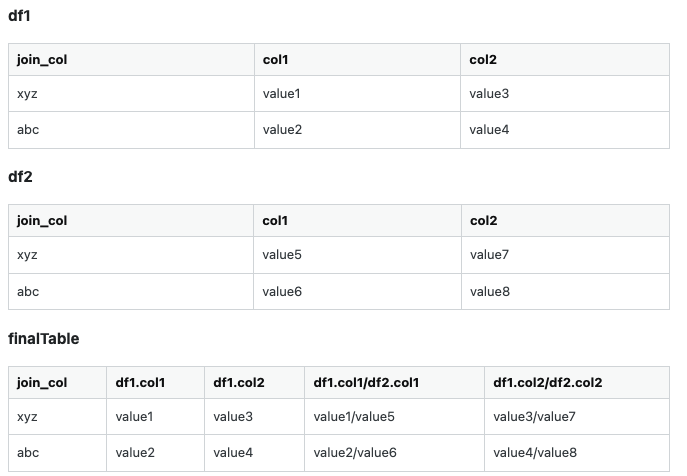This screenshot has width=687, height=476.
Task: Click the value4/value8 cell
Action: coord(577,453)
